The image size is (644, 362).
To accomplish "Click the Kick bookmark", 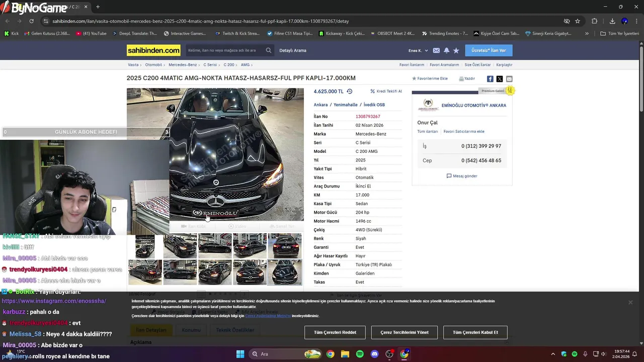I will coord(11,34).
